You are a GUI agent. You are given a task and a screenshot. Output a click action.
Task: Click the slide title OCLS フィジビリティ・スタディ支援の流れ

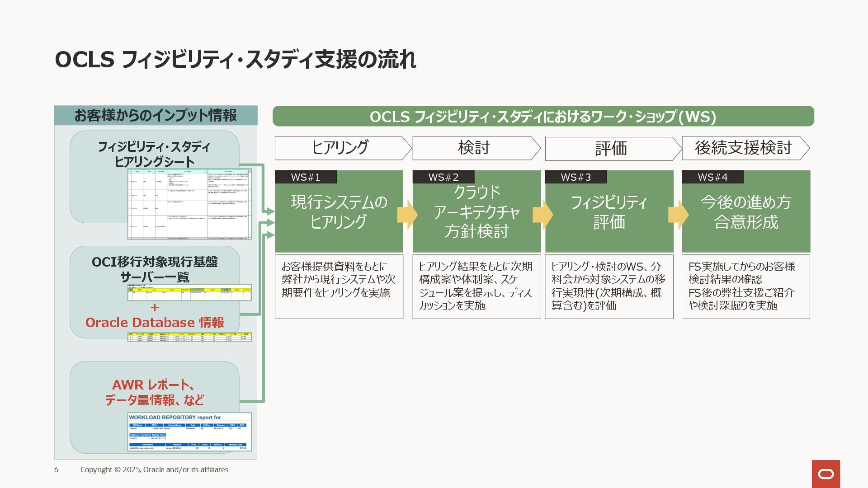(236, 60)
